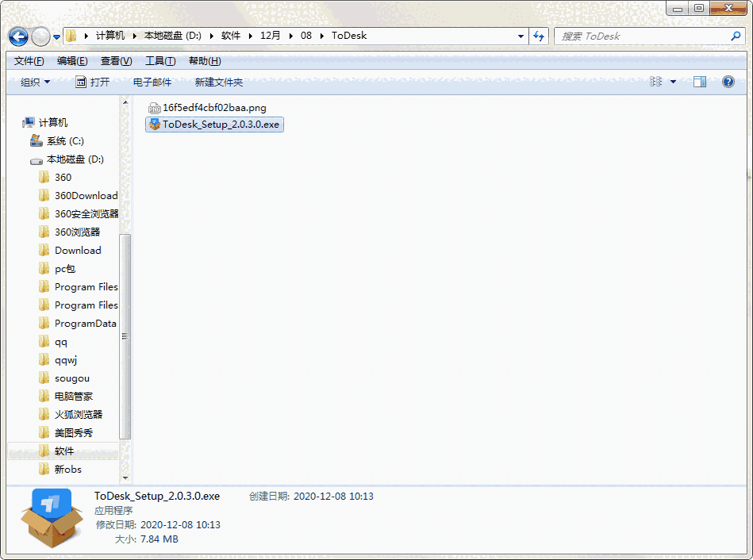Expand the arrow before ToDesk in breadcrumb

coord(321,36)
